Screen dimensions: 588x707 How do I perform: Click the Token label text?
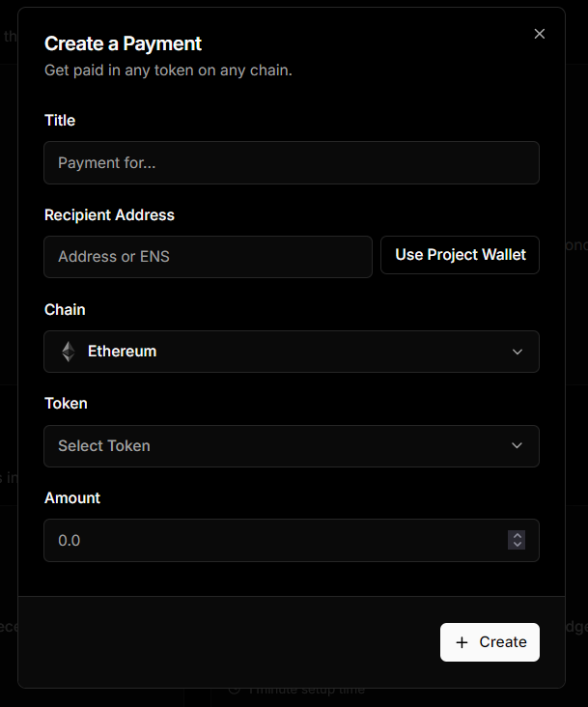tap(66, 403)
